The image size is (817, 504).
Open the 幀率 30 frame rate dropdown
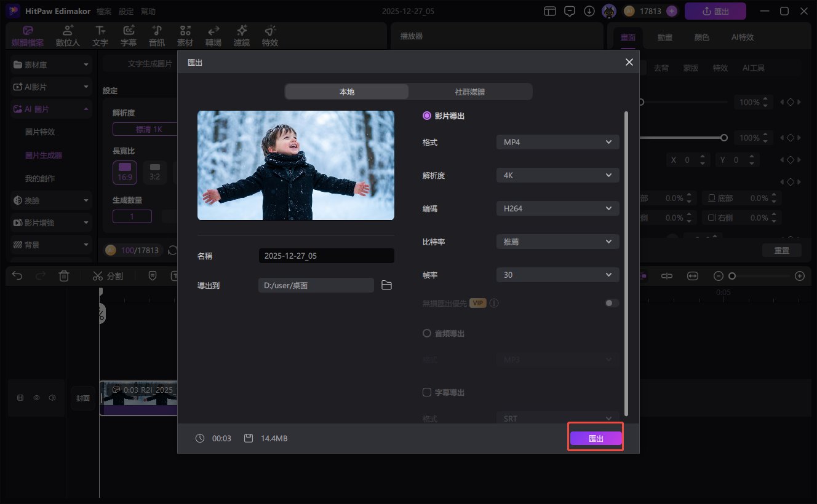(557, 274)
